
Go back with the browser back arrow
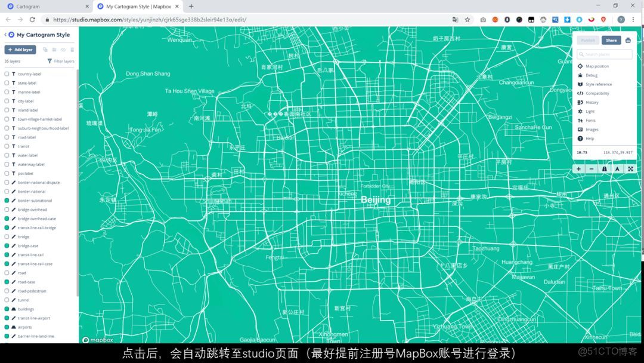click(x=8, y=19)
